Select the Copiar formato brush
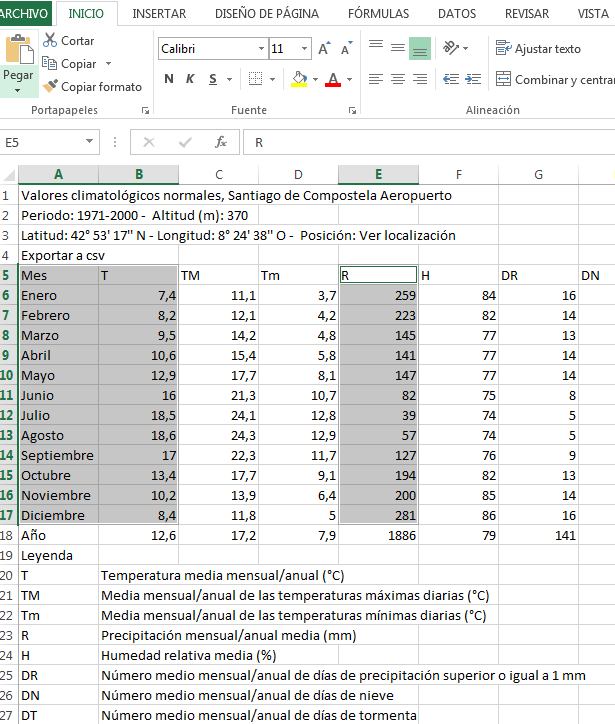The image size is (615, 724). pyautogui.click(x=50, y=86)
